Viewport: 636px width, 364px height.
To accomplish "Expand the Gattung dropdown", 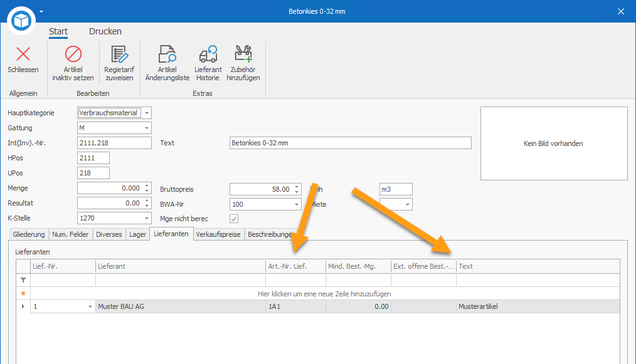I will tap(147, 128).
